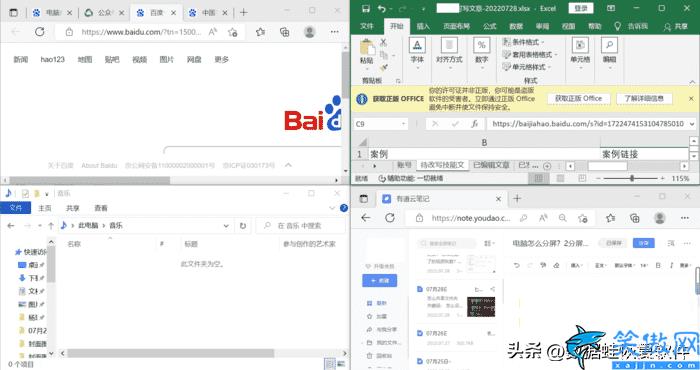Click zoom in plus on Excel status bar
The height and width of the screenshot is (370, 700).
[x=662, y=178]
